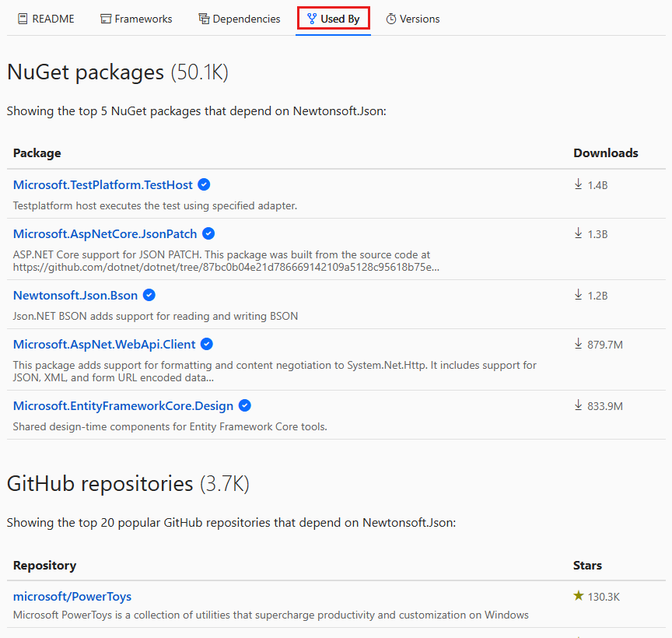Open the README tab

pos(45,19)
